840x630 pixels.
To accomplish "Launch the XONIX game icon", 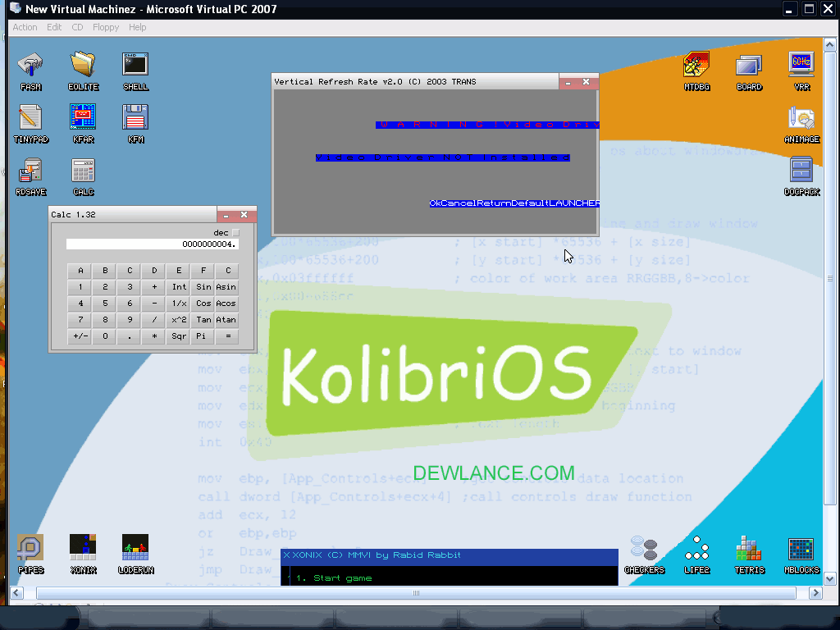I will 83,555.
